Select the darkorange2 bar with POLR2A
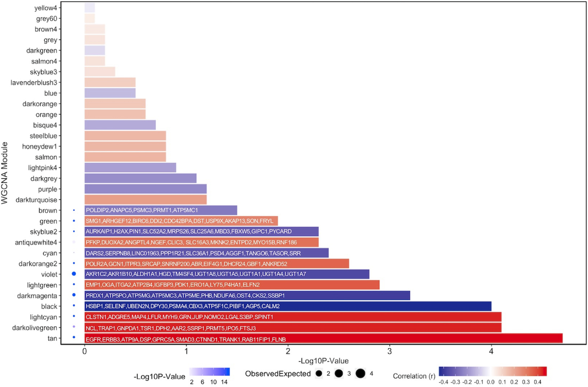 point(217,264)
